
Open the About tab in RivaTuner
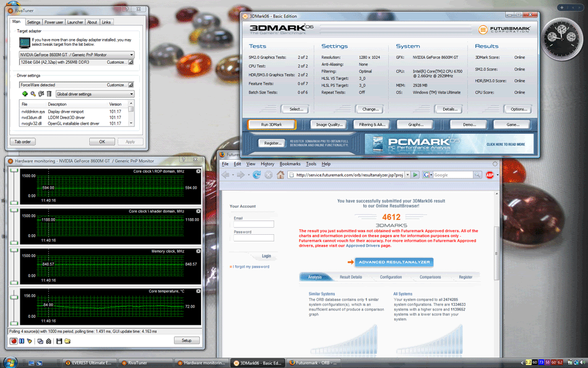coord(92,22)
